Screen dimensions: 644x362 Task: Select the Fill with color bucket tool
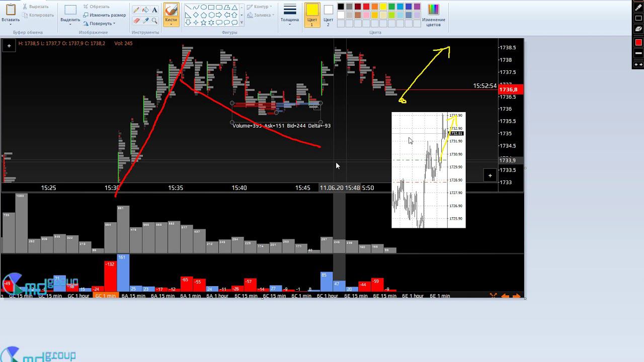point(145,10)
